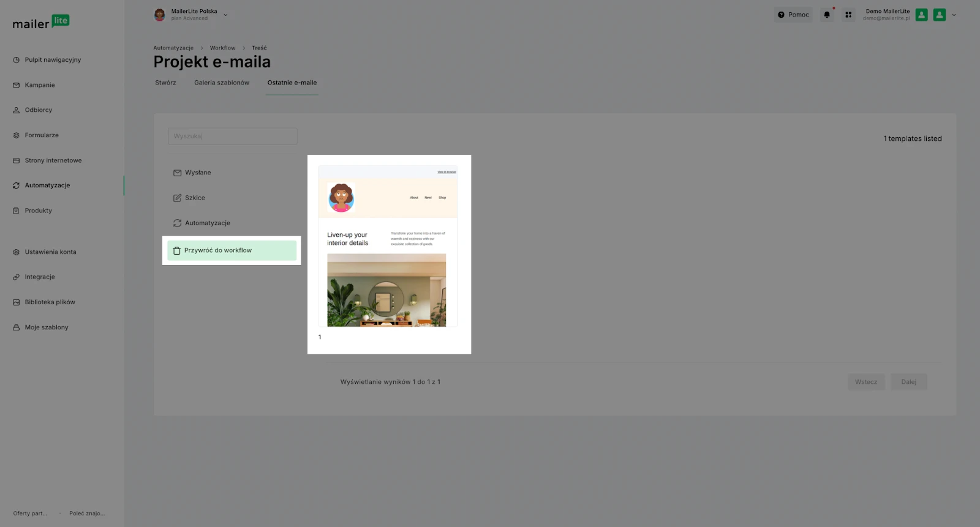Open Formularze in the sidebar
The image size is (980, 527).
(42, 135)
